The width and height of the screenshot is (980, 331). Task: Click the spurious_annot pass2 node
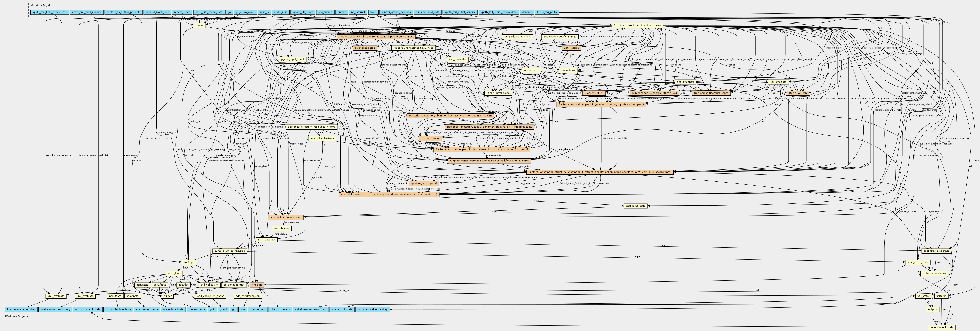[423, 183]
